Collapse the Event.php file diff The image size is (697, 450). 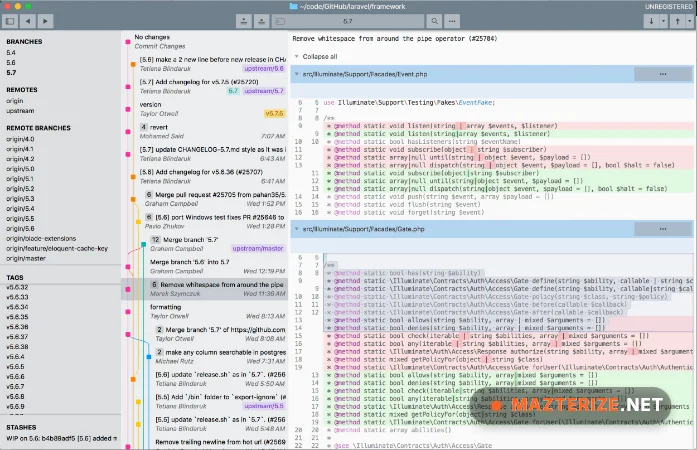[x=296, y=74]
